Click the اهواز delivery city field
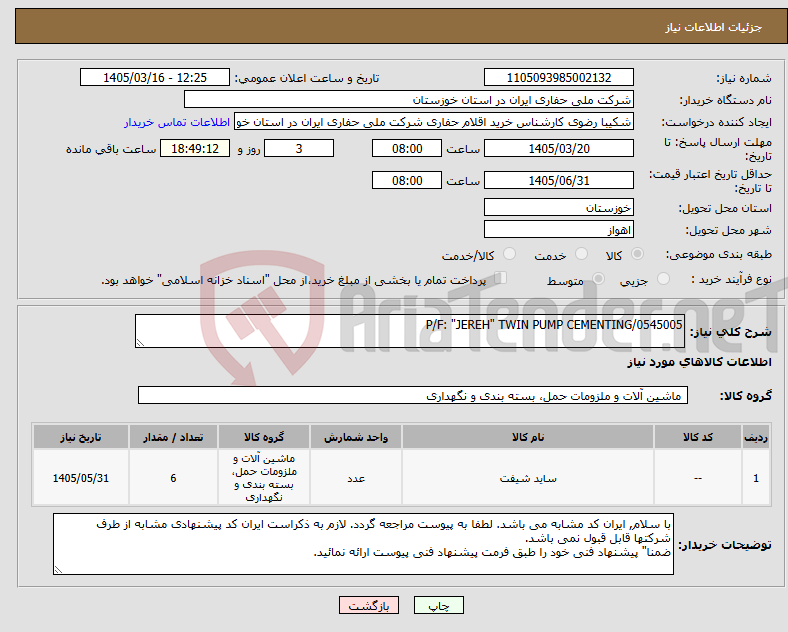788x632 pixels. click(x=558, y=230)
